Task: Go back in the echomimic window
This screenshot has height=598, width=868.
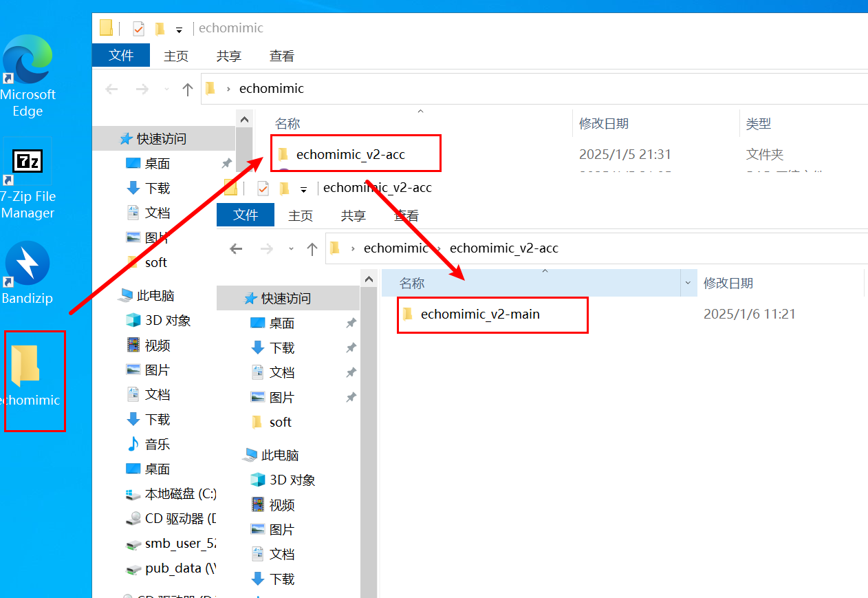Action: [112, 89]
